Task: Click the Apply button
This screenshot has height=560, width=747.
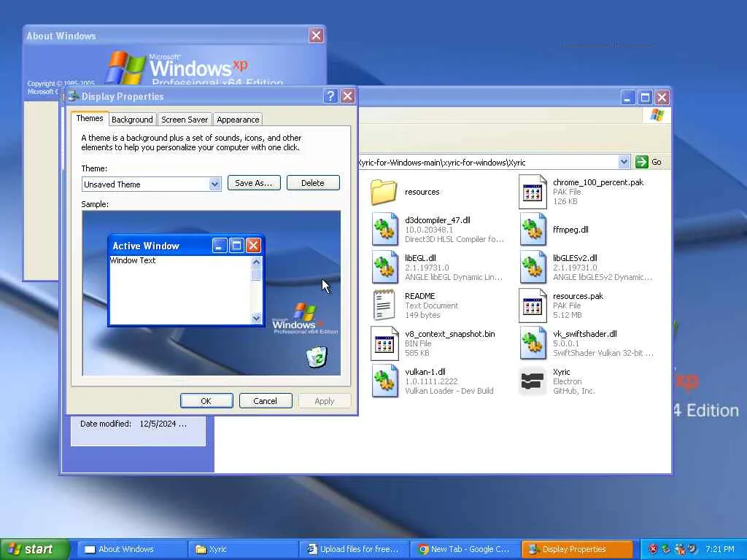Action: click(x=325, y=401)
